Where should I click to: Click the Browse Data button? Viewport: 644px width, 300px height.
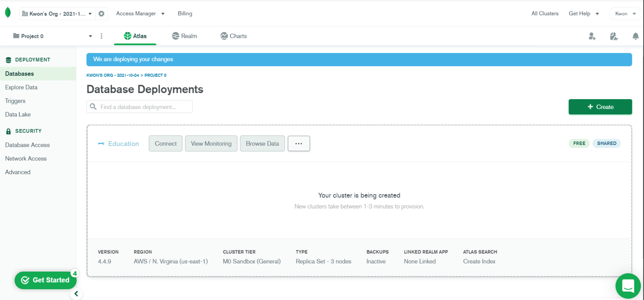point(262,144)
